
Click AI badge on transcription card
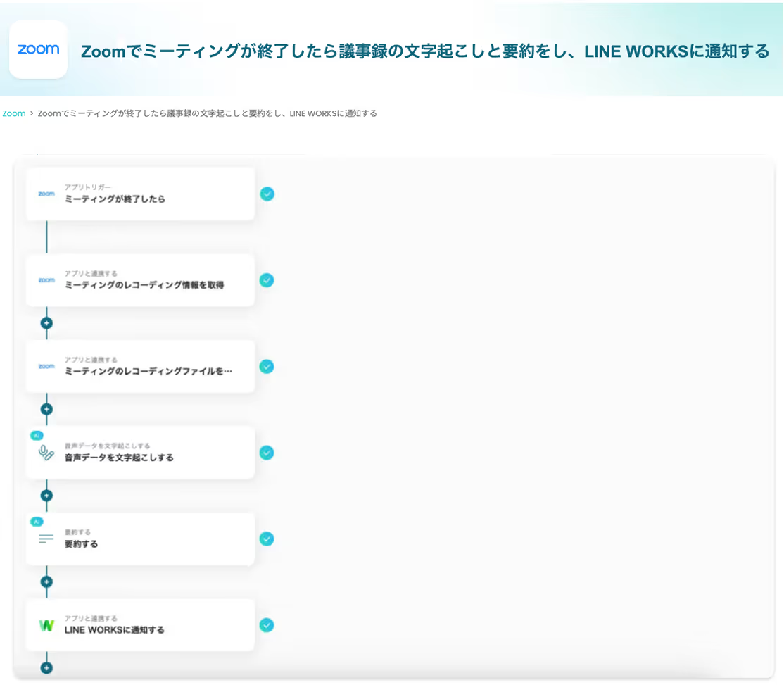point(37,436)
